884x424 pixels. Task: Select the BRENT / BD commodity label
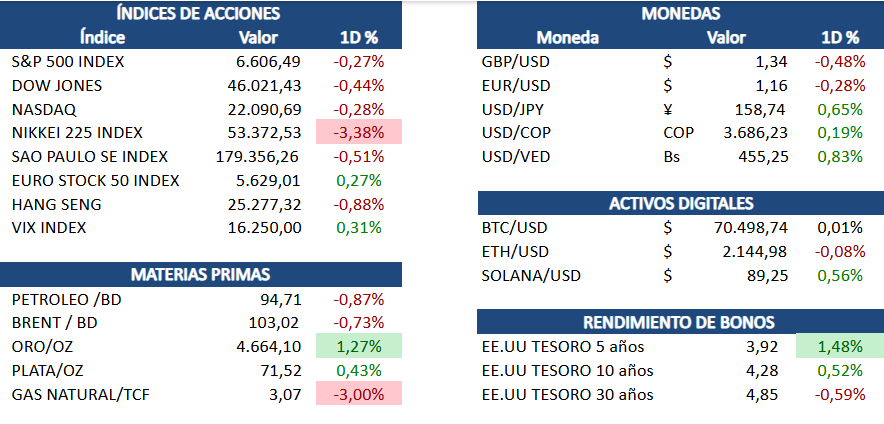[55, 323]
